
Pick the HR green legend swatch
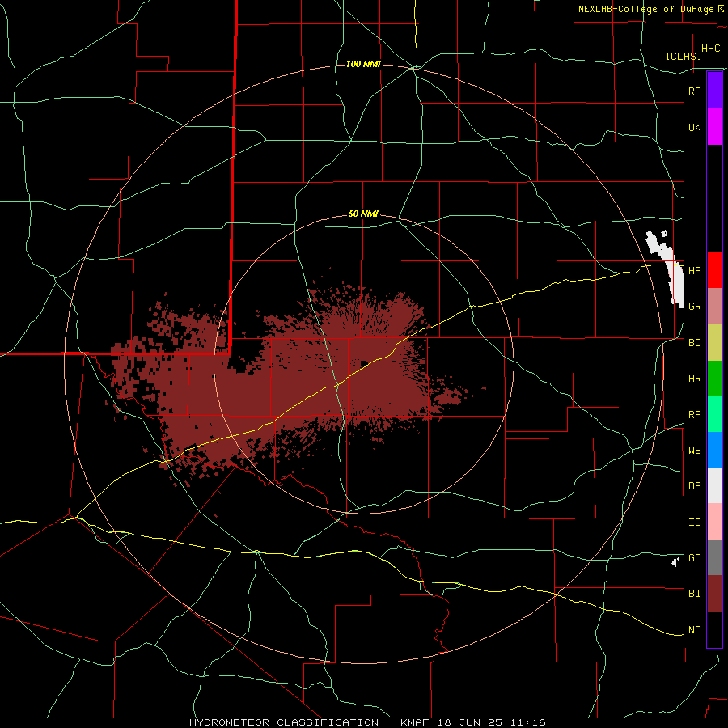click(714, 379)
